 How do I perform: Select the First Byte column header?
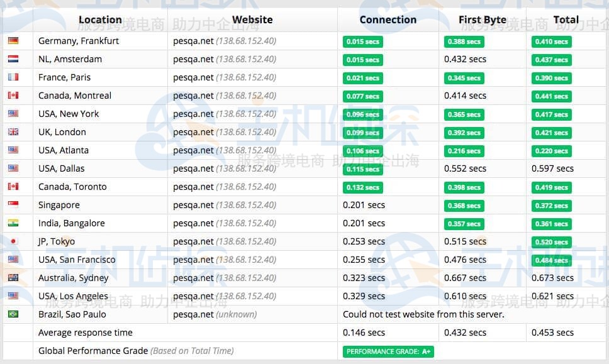pos(482,19)
